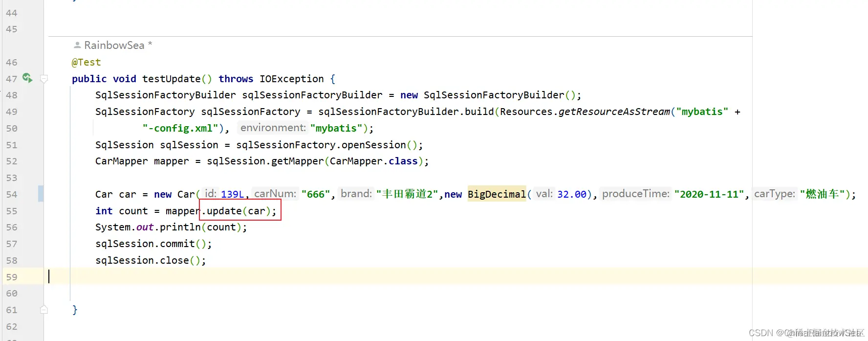The height and width of the screenshot is (341, 868).
Task: Click carType: parameter hint
Action: coord(775,194)
